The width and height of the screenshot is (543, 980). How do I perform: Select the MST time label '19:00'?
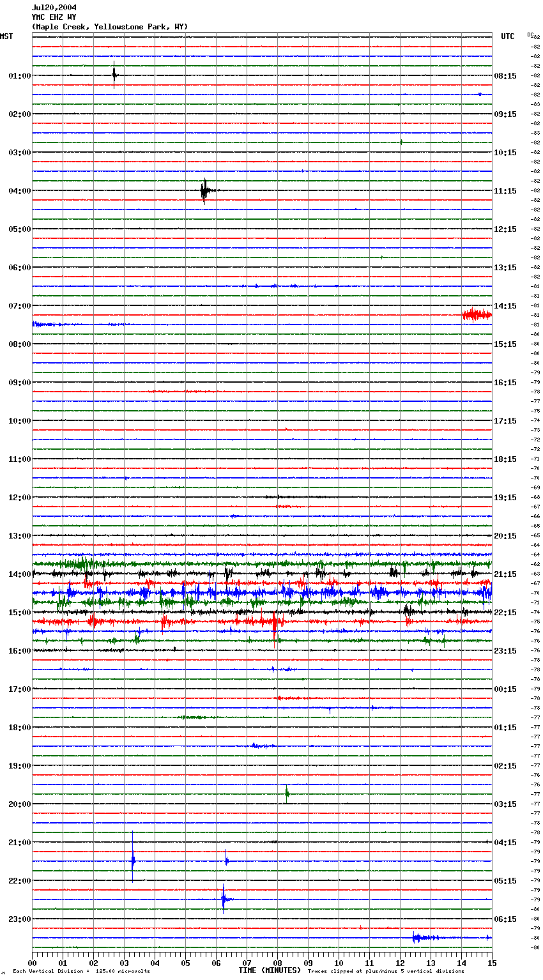click(20, 766)
